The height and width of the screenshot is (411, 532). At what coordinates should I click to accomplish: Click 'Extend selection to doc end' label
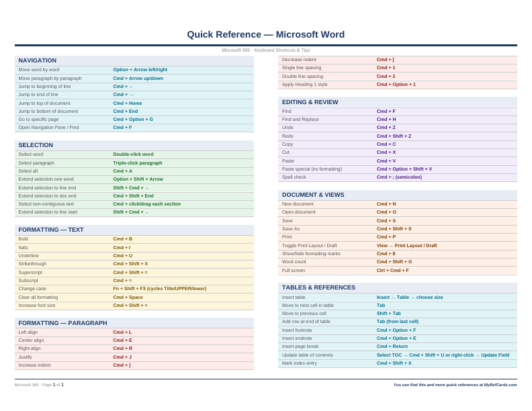click(x=47, y=196)
